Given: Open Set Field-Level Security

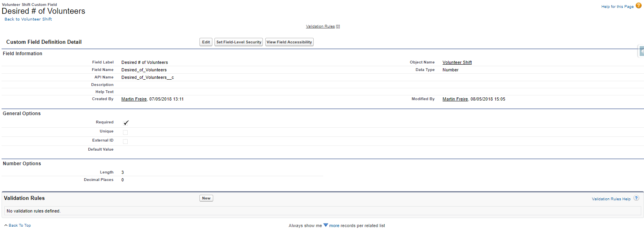Looking at the screenshot, I should pyautogui.click(x=238, y=42).
